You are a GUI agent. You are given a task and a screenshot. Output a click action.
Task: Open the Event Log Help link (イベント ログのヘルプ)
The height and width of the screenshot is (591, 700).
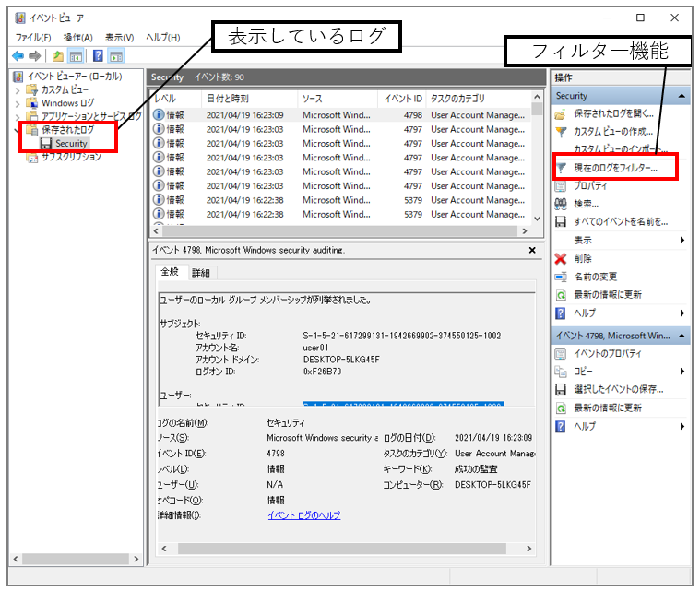coord(304,515)
